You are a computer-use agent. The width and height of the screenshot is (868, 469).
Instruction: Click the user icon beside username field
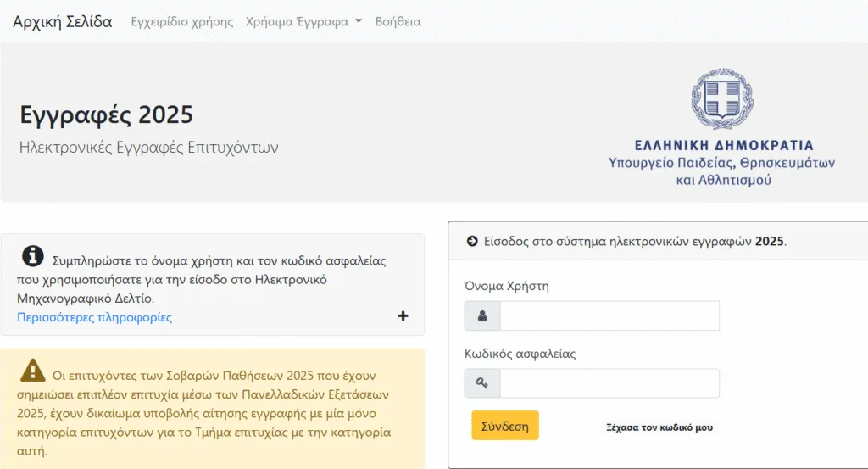click(482, 316)
